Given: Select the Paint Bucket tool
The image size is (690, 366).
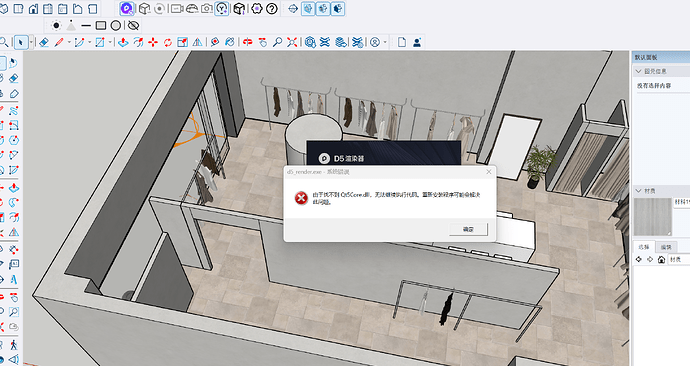Looking at the screenshot, I should 229,42.
